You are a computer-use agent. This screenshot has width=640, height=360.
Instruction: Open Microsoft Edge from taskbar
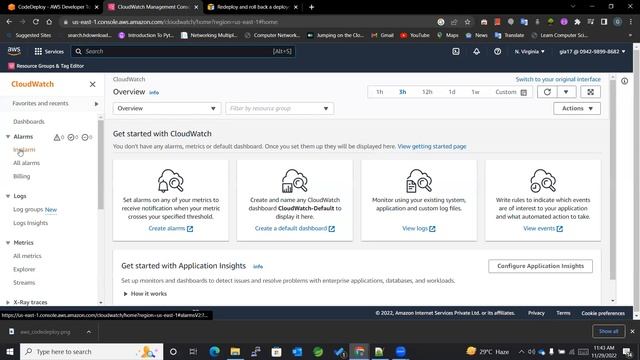(215, 351)
